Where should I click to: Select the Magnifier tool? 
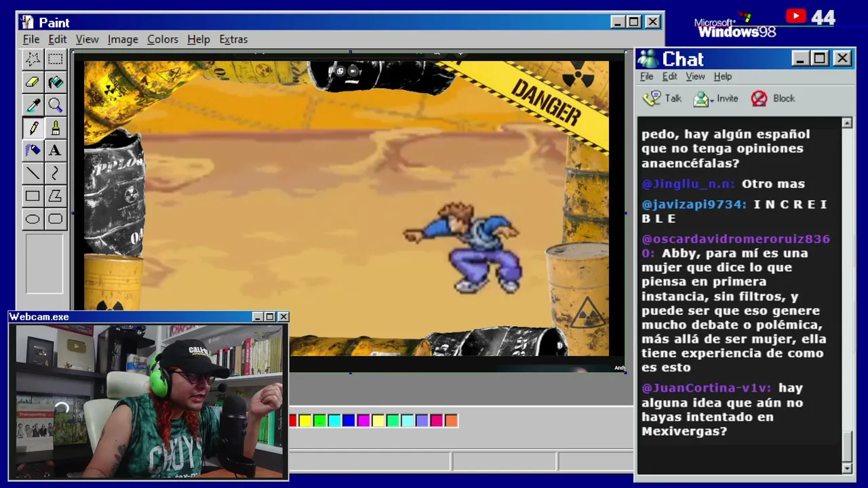click(x=56, y=105)
